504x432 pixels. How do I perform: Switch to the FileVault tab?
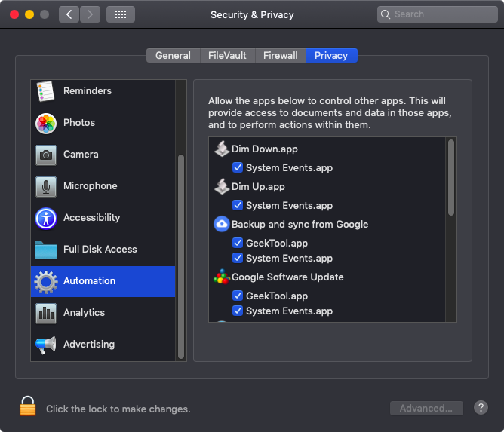click(227, 56)
